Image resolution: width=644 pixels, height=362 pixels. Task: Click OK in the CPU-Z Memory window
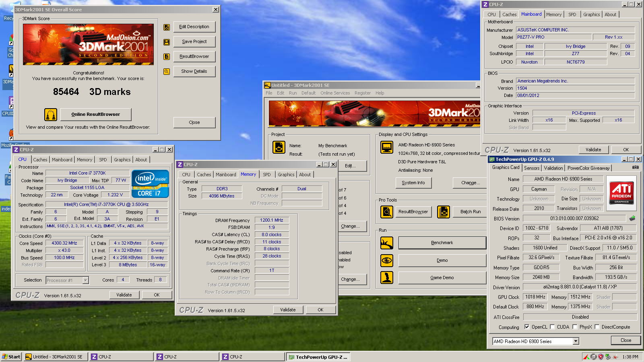coord(320,310)
